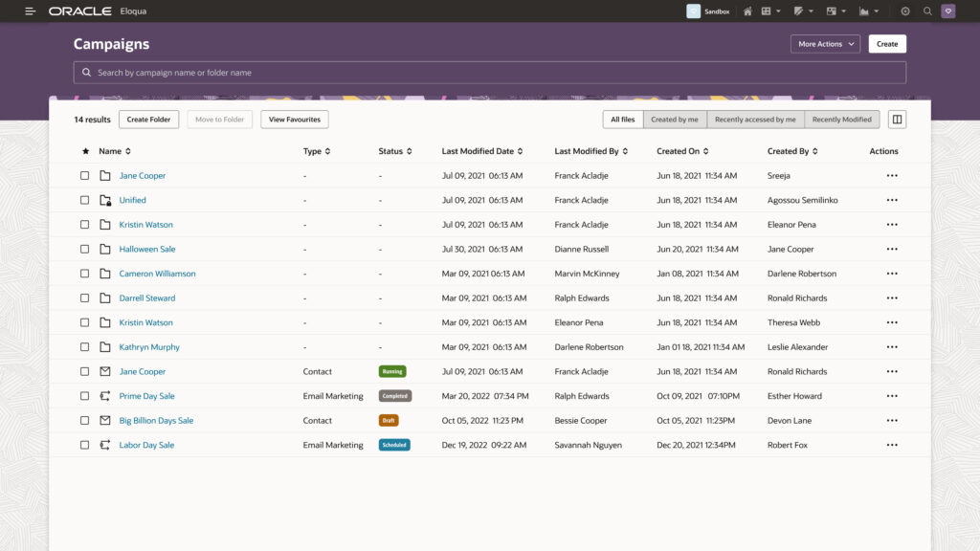Switch to the Created by me tab
Screen dimensions: 980x551
(x=675, y=120)
